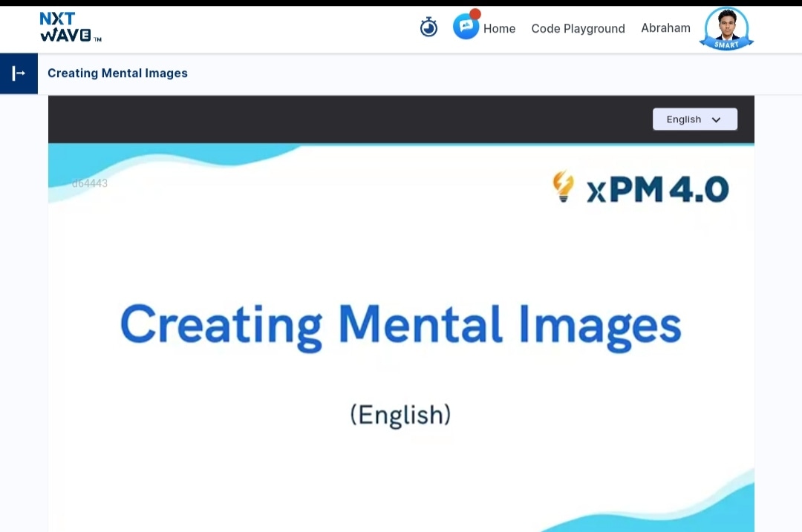Click the Creating Mental Images video slide
Image resolution: width=802 pixels, height=532 pixels.
[x=401, y=338]
